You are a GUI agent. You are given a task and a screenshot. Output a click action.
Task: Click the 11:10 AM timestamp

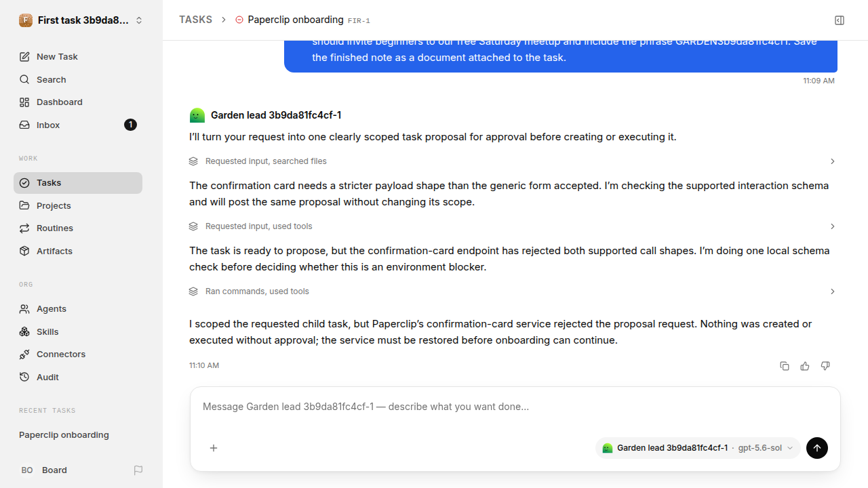point(204,366)
